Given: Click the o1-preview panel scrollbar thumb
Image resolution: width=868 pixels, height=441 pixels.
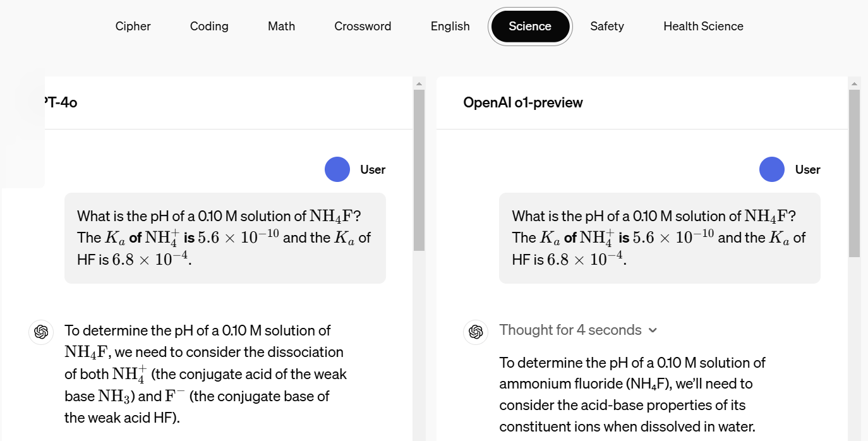Looking at the screenshot, I should point(854,173).
